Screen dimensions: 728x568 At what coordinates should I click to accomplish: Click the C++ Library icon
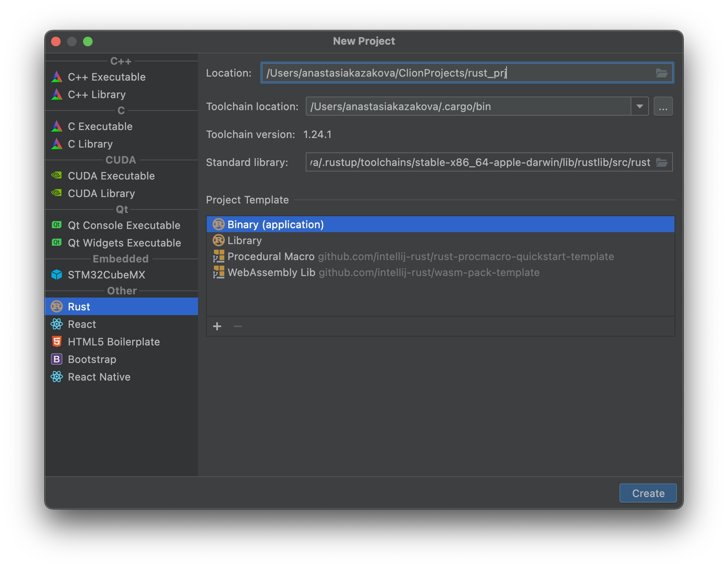pos(57,95)
